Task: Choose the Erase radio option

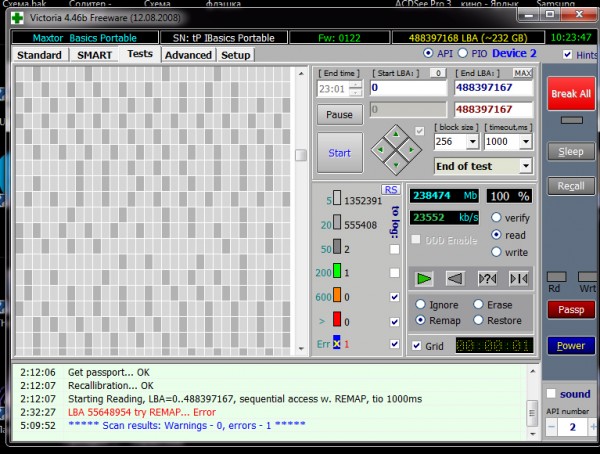Action: tap(478, 304)
